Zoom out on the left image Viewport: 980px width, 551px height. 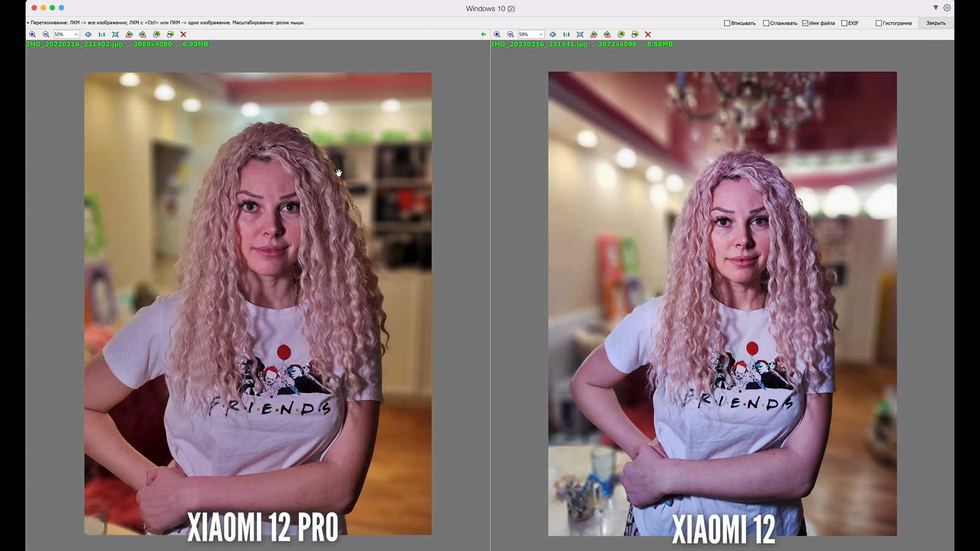[x=46, y=34]
